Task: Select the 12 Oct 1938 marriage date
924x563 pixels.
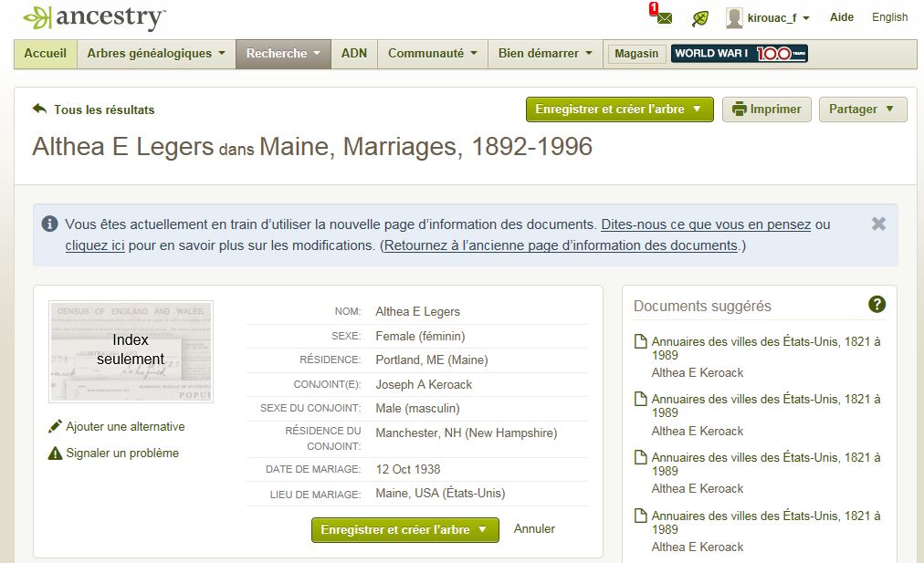Action: [408, 469]
